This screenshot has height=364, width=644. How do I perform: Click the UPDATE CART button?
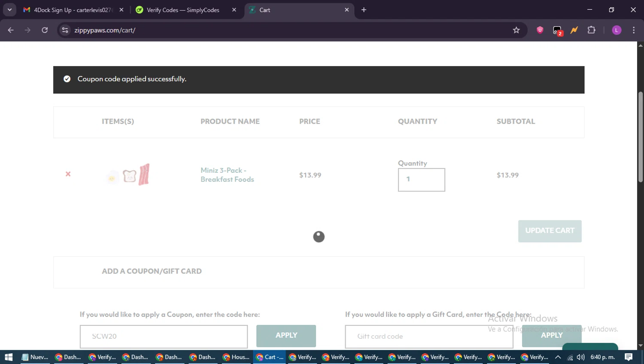click(x=550, y=231)
